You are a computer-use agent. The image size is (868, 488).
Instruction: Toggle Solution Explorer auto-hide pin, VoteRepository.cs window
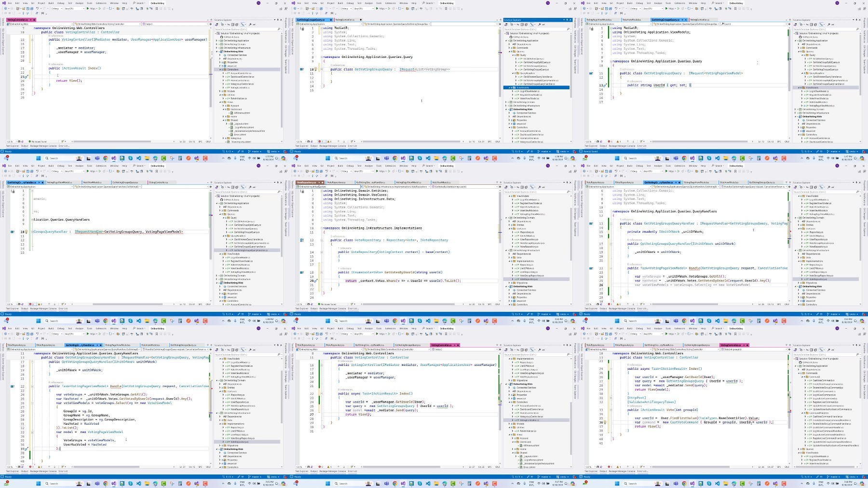(567, 182)
